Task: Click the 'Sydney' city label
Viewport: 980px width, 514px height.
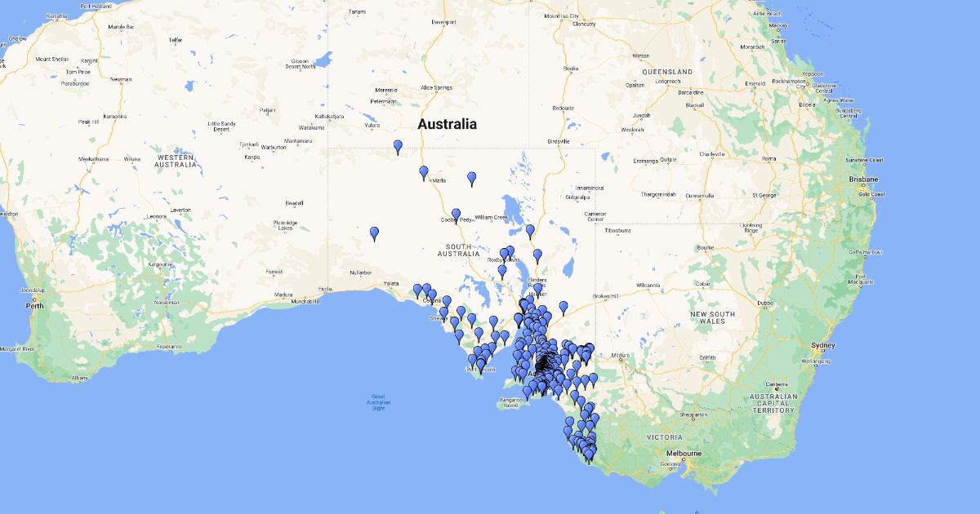Action: 822,345
